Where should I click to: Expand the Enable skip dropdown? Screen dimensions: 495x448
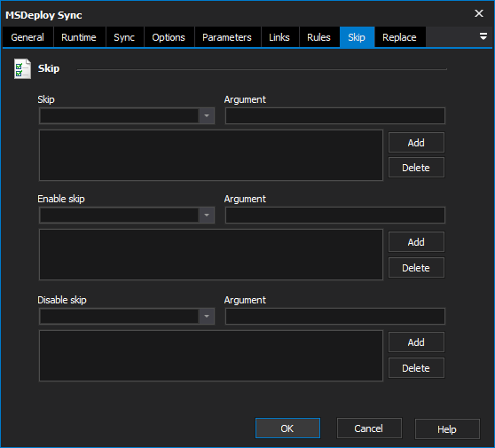[x=207, y=216]
